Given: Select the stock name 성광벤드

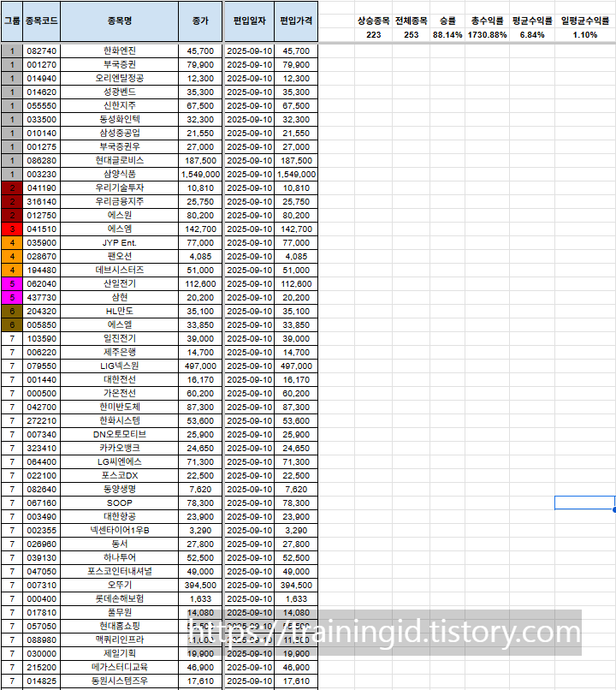Looking at the screenshot, I should [119, 92].
